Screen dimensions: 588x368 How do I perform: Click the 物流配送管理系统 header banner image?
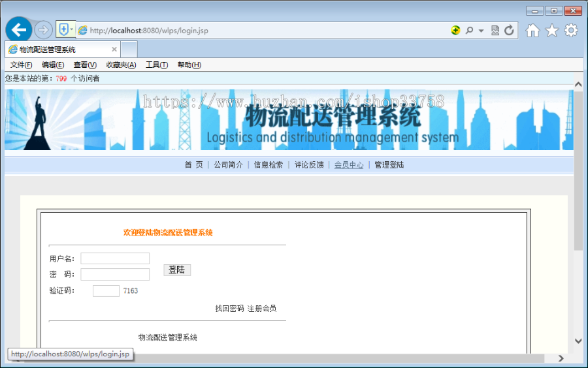point(289,120)
